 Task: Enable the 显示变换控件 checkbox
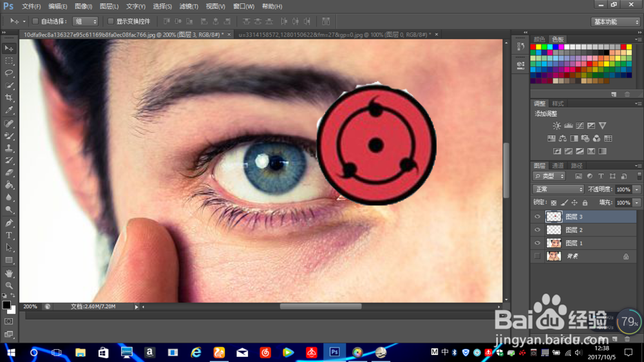coord(111,21)
